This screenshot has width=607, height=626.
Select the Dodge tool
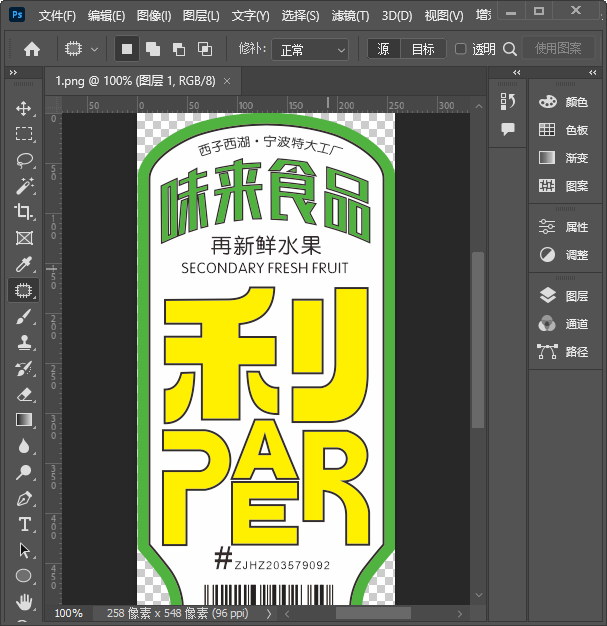(x=24, y=472)
